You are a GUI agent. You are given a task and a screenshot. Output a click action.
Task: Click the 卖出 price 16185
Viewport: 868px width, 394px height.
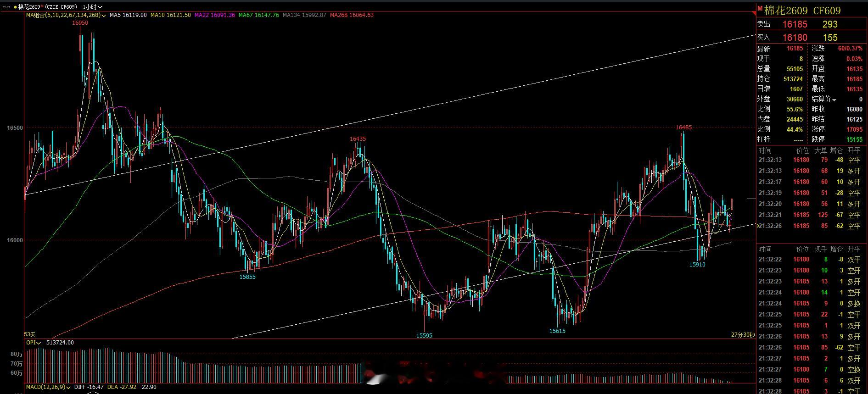click(795, 24)
